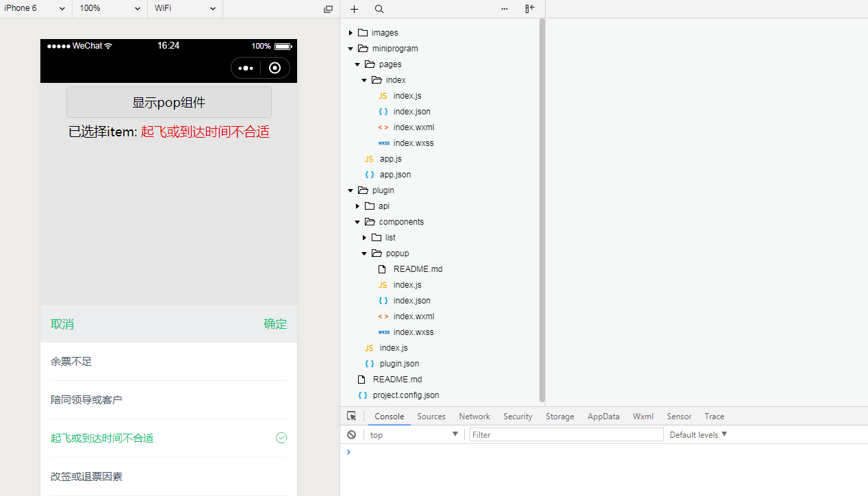Screen dimensions: 868x496
Task: Tap the capsule ellipsis menu in the simulator
Action: click(x=246, y=69)
